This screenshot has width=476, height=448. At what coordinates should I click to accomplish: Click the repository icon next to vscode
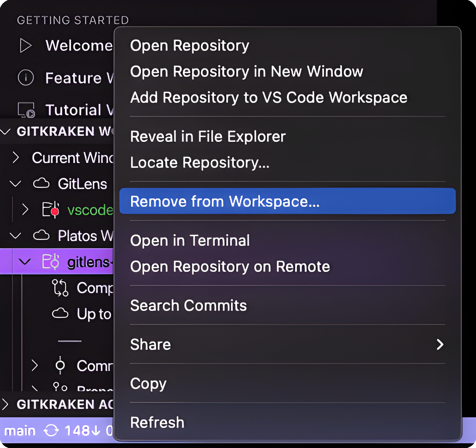click(51, 210)
